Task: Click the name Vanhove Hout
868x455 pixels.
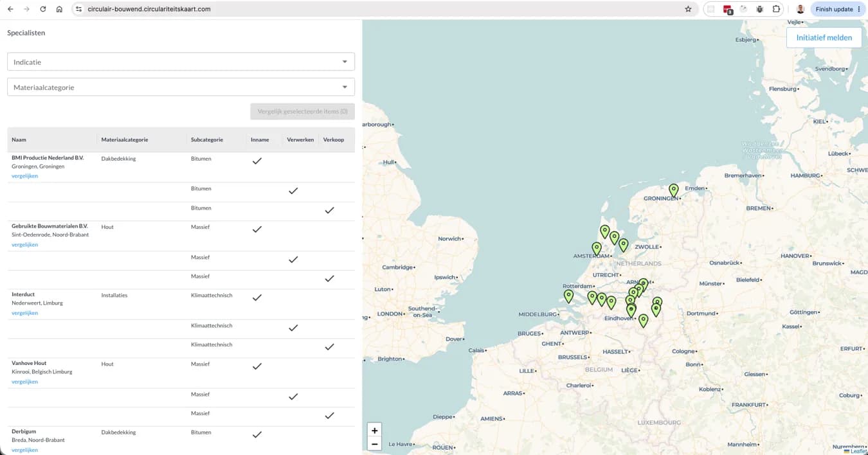Action: [29, 363]
